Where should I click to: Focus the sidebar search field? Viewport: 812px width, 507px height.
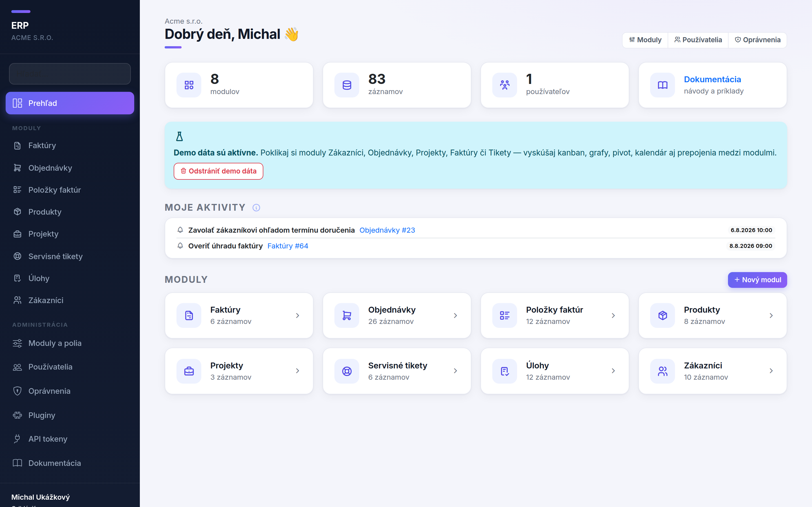coord(70,74)
